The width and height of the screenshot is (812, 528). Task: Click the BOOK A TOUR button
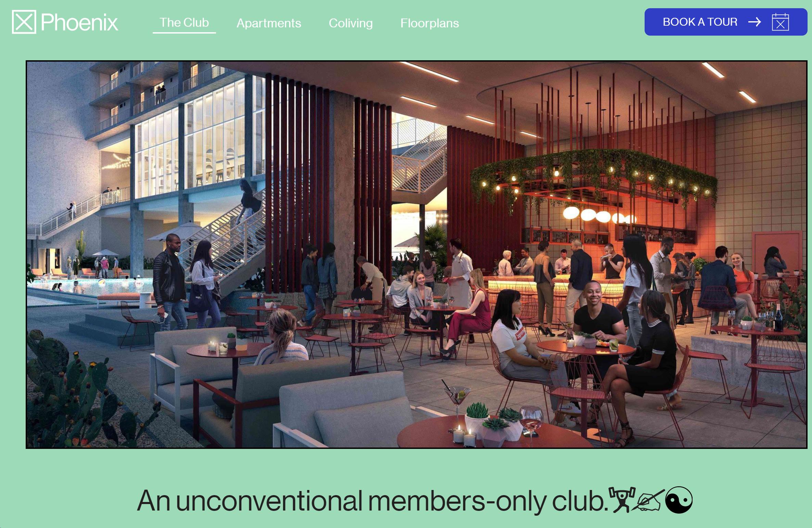[x=726, y=22]
